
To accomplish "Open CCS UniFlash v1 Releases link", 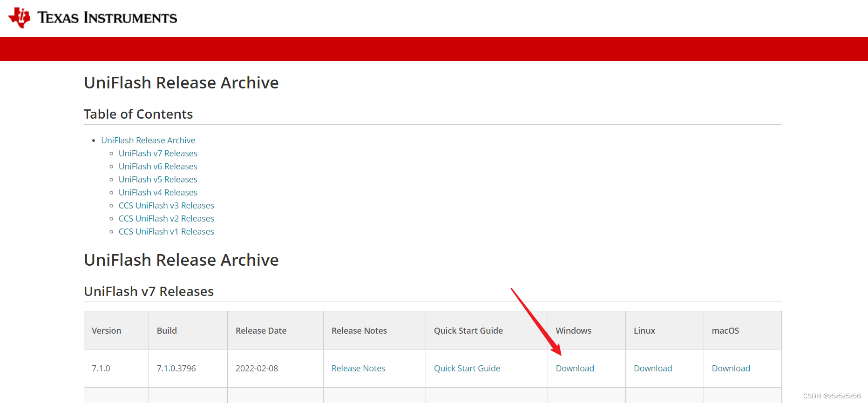I will [x=166, y=231].
